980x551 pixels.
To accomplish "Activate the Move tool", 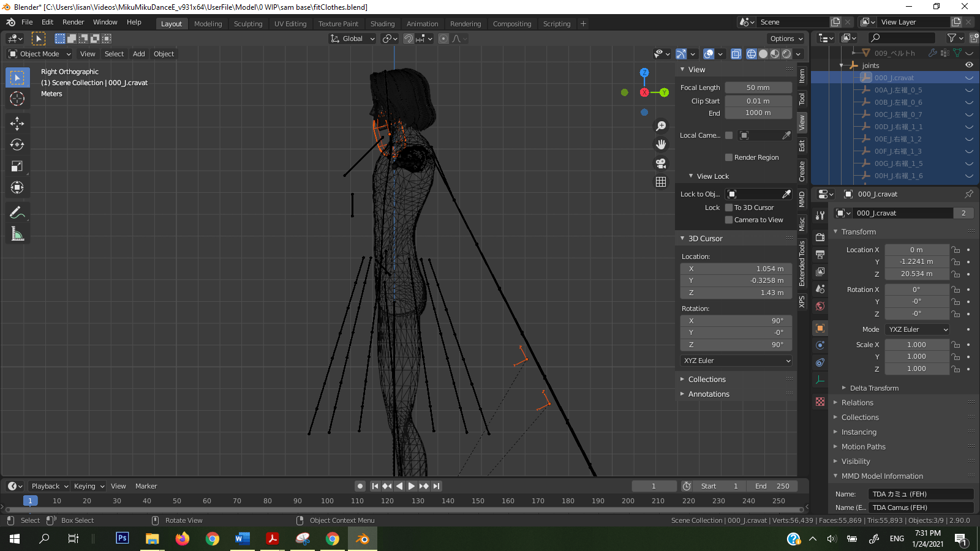I will tap(17, 123).
